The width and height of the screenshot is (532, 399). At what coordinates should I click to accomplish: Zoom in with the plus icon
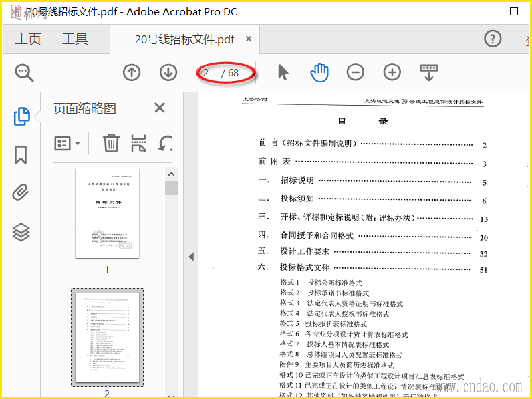pos(392,72)
